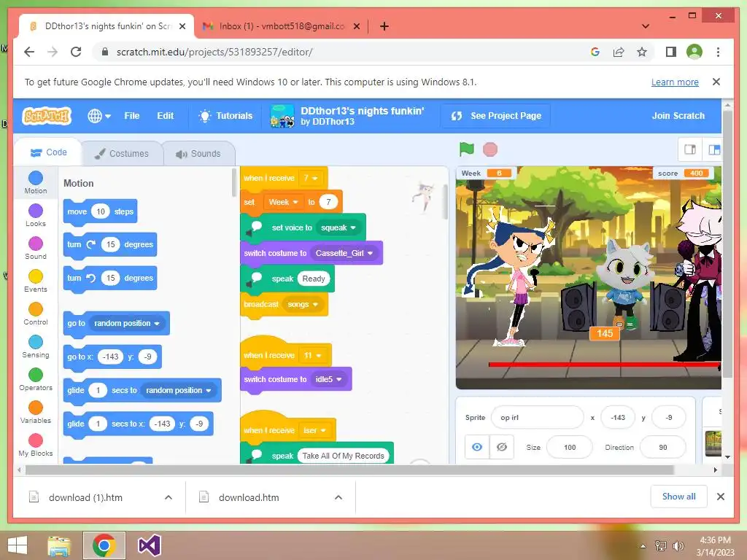Viewport: 747px width, 560px height.
Task: Show the sprite with eye icon
Action: [477, 447]
